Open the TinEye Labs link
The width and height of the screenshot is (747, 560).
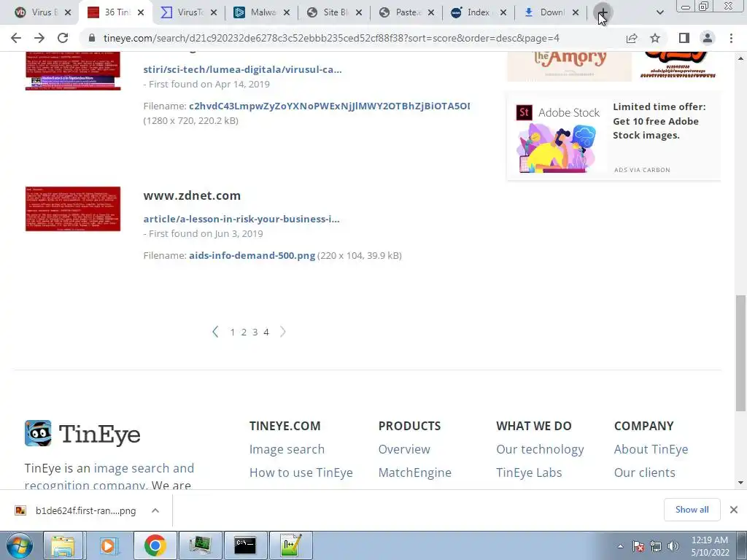point(529,472)
